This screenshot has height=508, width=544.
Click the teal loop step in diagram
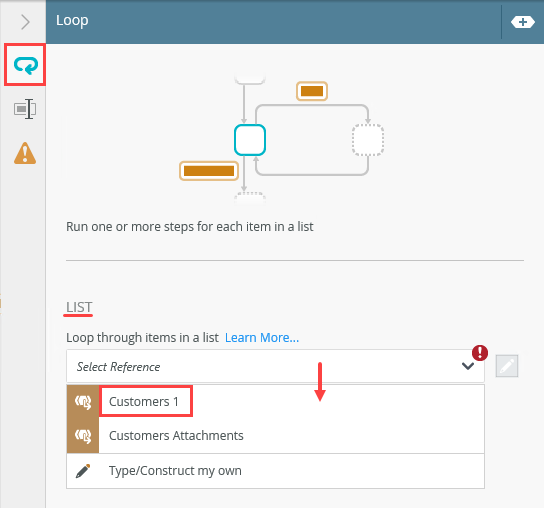pyautogui.click(x=250, y=140)
